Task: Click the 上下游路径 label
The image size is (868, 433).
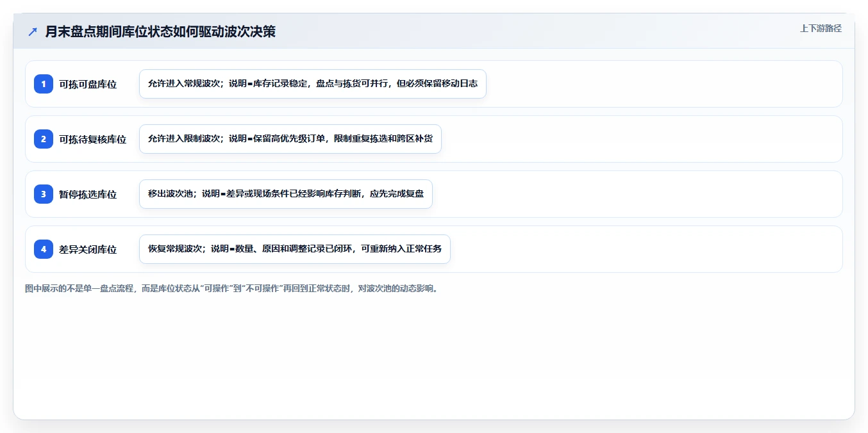Action: [x=821, y=28]
